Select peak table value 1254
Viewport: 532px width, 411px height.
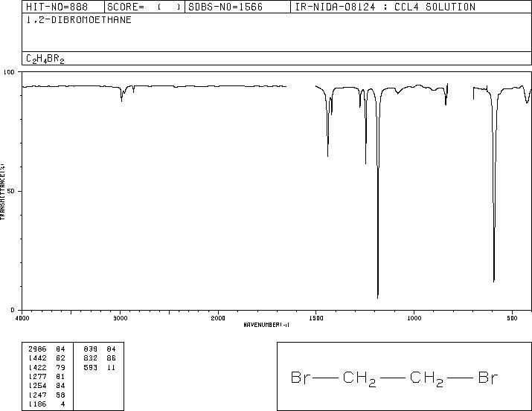pyautogui.click(x=37, y=386)
